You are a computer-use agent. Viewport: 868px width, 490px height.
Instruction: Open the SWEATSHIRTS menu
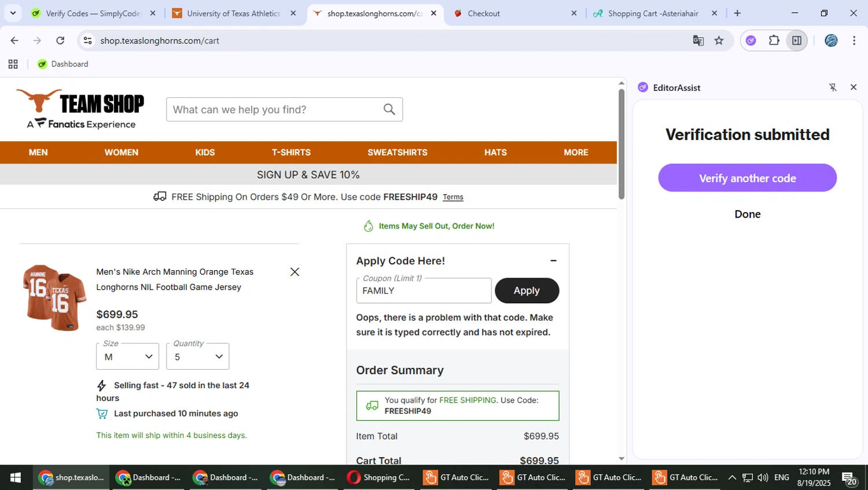tap(398, 153)
